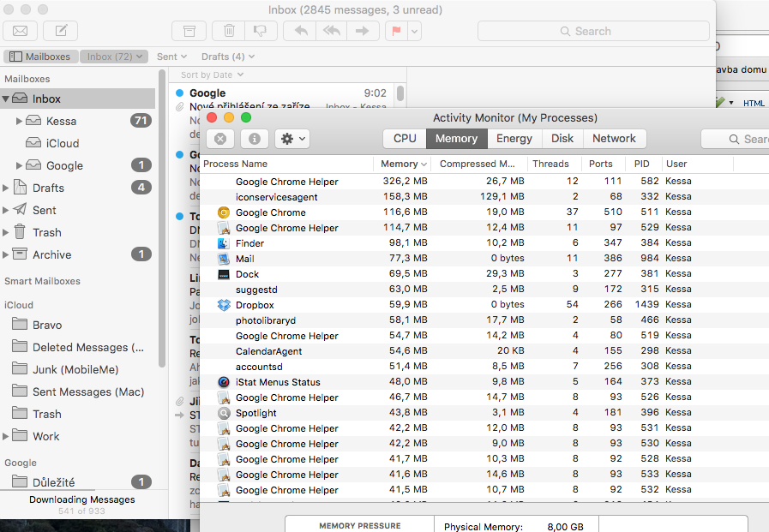Select the CalendarAgent process row
This screenshot has height=532, width=769.
tap(484, 351)
